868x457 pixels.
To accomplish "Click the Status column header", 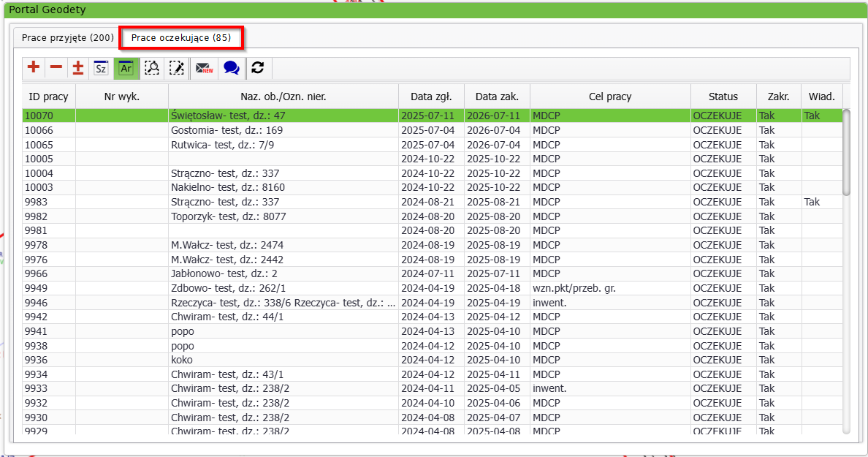I will pyautogui.click(x=723, y=97).
